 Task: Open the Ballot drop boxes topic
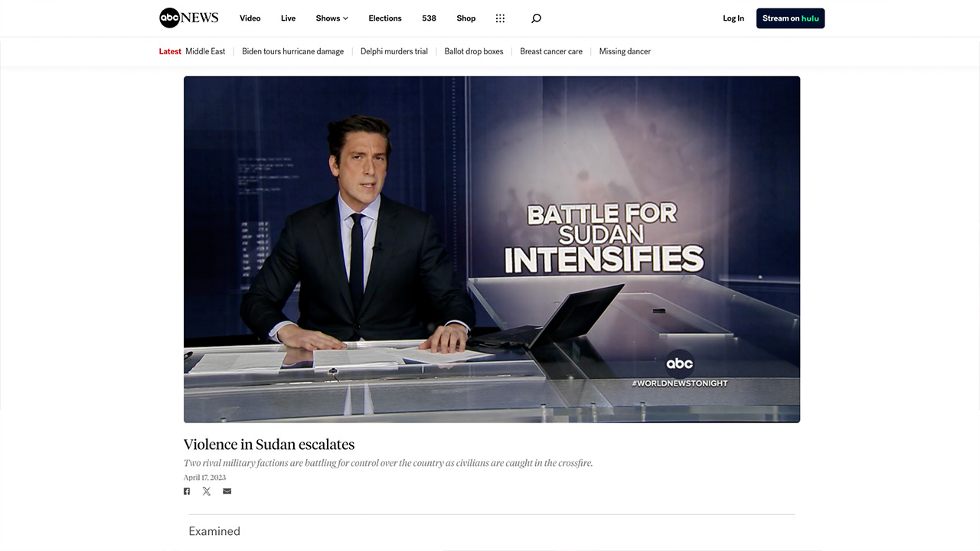click(474, 51)
